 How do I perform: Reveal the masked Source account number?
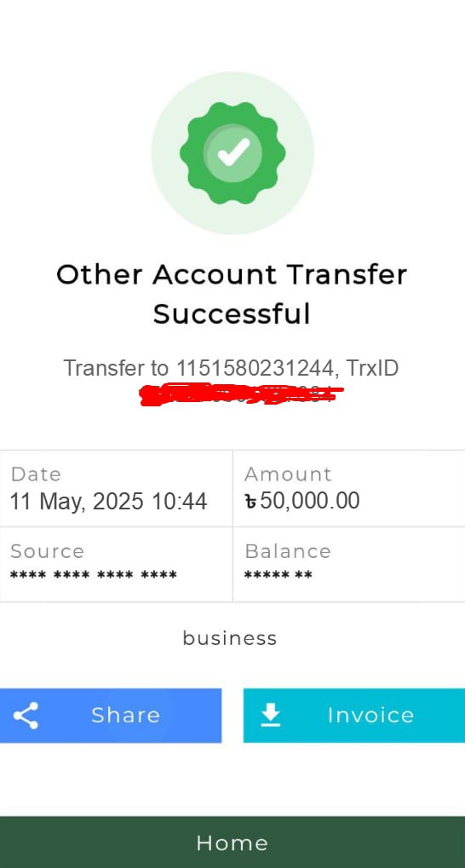pyautogui.click(x=94, y=576)
